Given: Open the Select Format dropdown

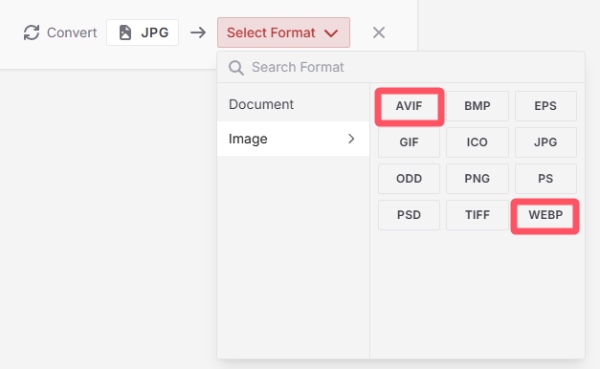Looking at the screenshot, I should pos(284,33).
